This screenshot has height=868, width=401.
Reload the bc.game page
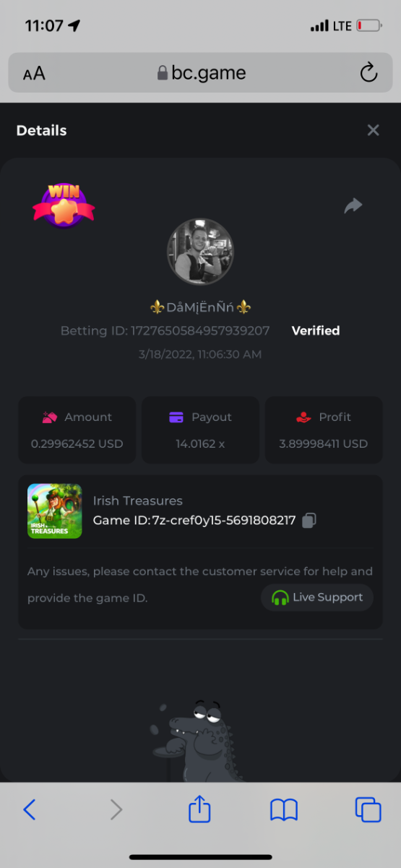click(368, 72)
